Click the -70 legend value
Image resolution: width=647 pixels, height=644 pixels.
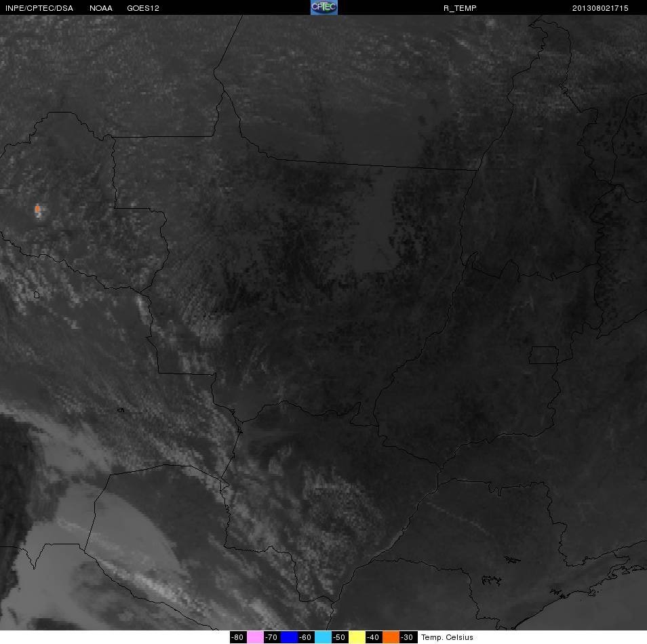pos(271,637)
